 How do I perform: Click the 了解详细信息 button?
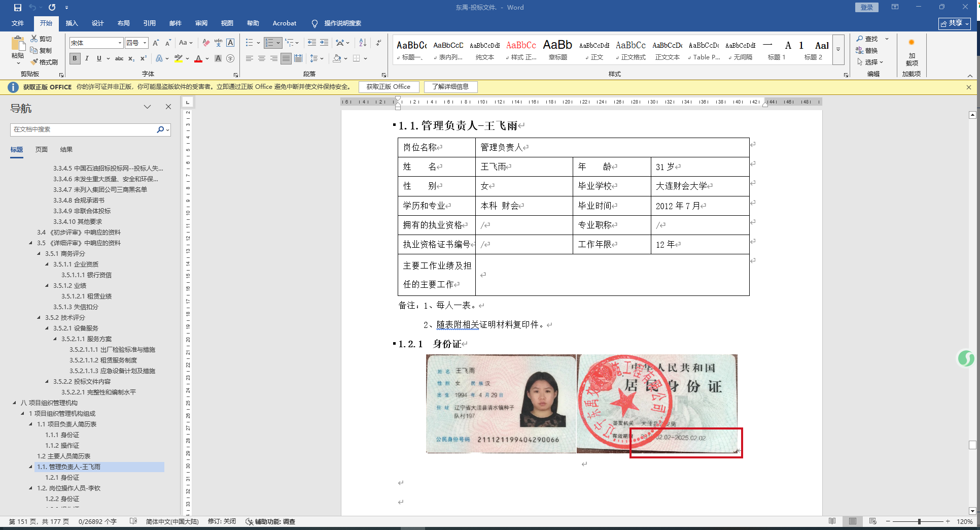[450, 87]
